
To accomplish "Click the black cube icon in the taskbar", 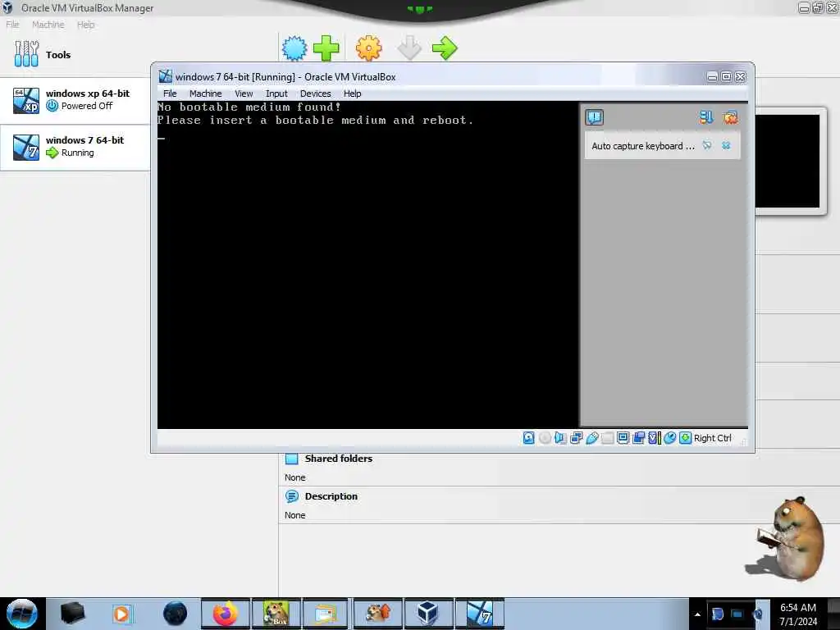I will pos(72,614).
